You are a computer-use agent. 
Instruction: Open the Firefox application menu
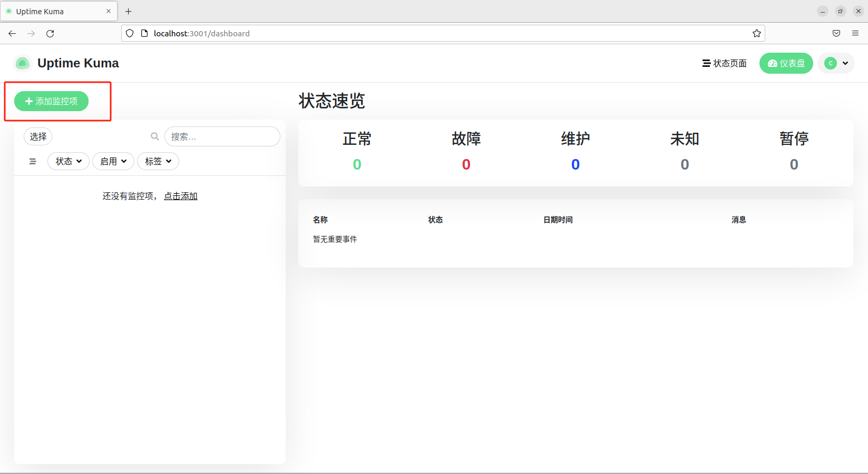pyautogui.click(x=855, y=33)
